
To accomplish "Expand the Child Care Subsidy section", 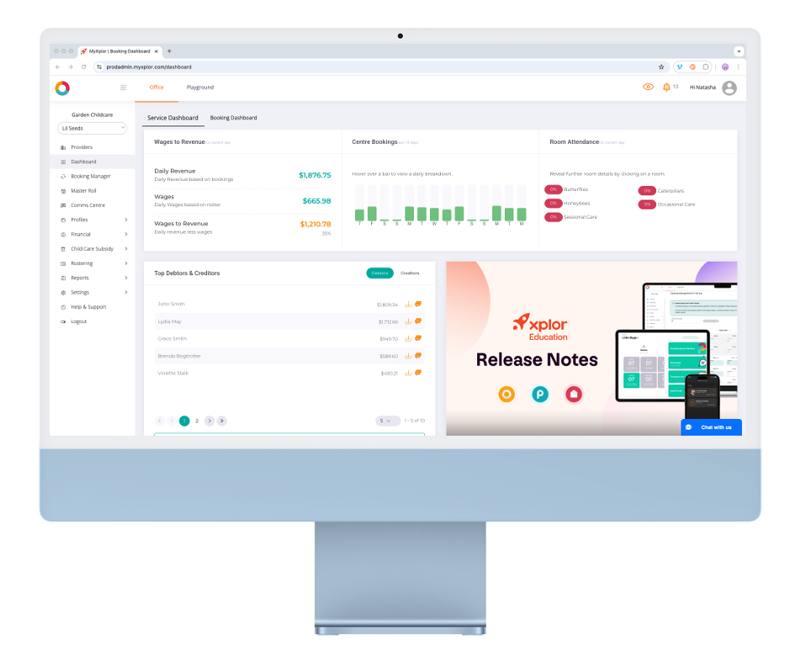I will (93, 249).
